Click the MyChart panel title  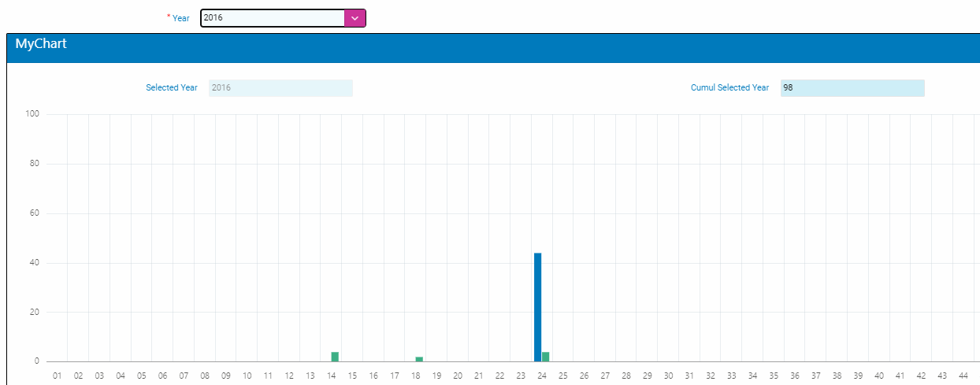point(41,44)
